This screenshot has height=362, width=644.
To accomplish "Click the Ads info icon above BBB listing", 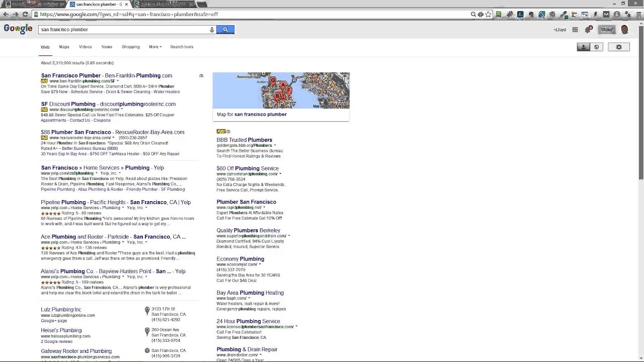I will pyautogui.click(x=228, y=132).
